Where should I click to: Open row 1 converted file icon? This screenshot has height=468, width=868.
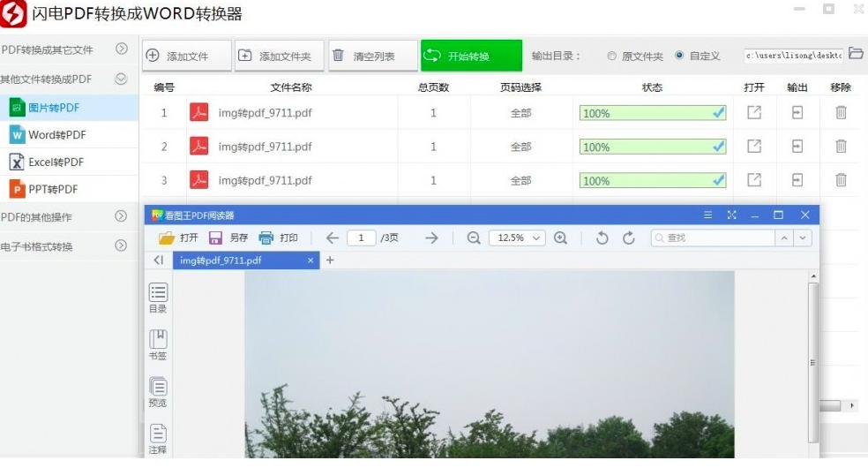pos(754,113)
